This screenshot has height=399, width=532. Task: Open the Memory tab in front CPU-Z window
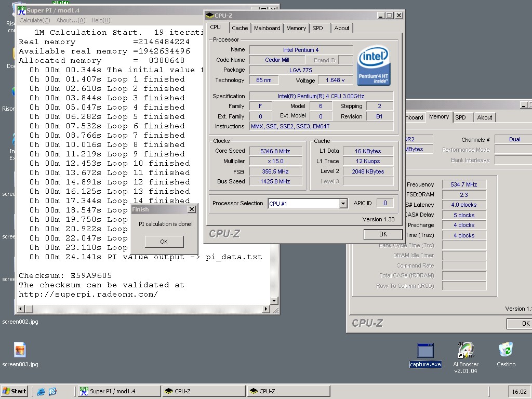(x=296, y=28)
